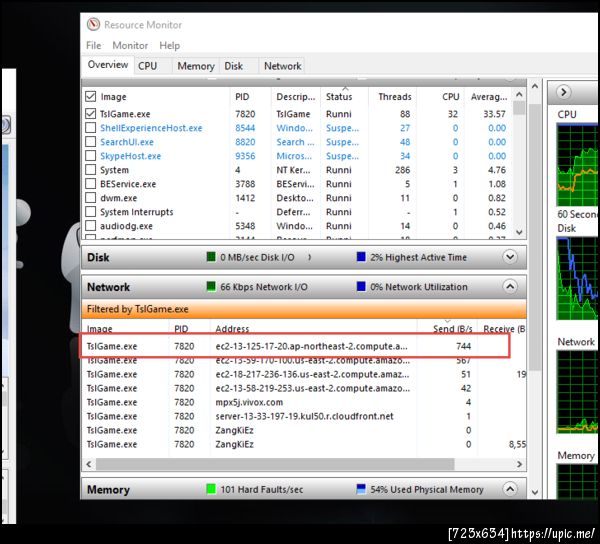Switch to the Disk tab

(239, 66)
